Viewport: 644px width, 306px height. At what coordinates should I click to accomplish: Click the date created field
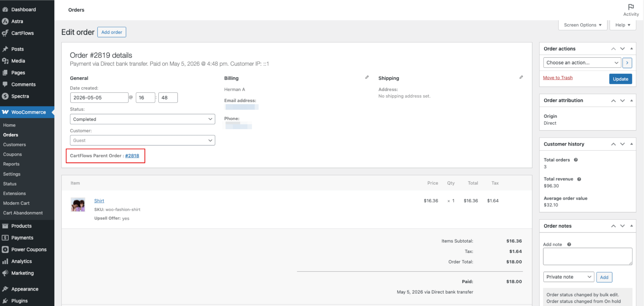pyautogui.click(x=99, y=98)
